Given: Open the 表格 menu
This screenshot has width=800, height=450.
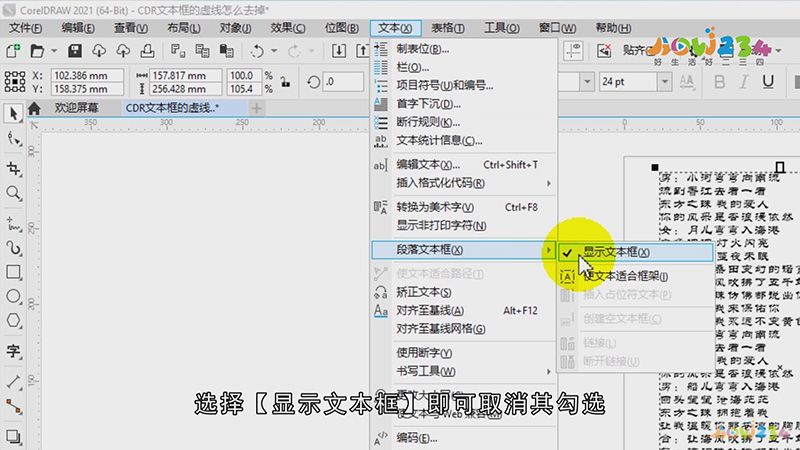Looking at the screenshot, I should [447, 28].
